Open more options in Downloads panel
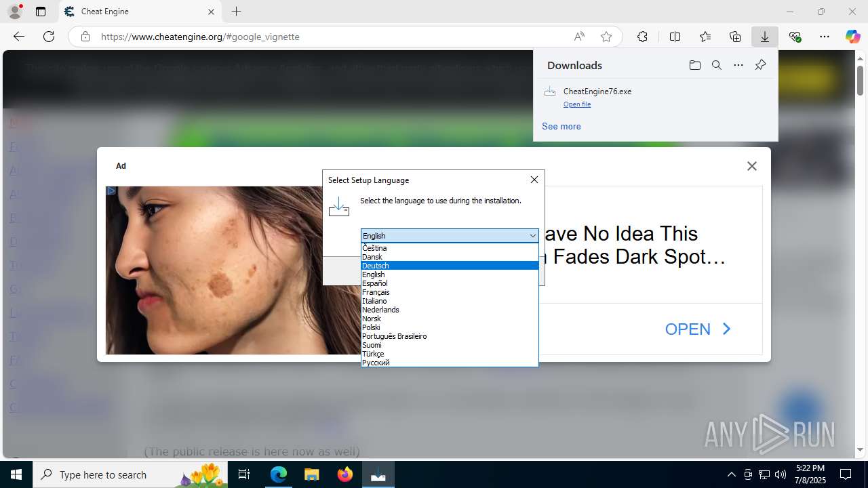Viewport: 868px width, 488px height. pyautogui.click(x=738, y=65)
